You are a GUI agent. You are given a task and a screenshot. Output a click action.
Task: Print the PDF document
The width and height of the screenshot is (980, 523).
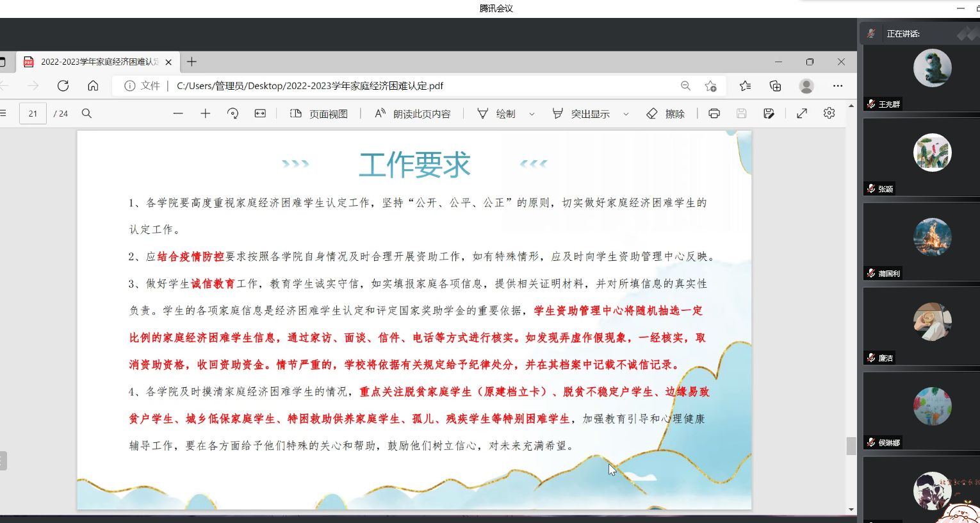[714, 113]
